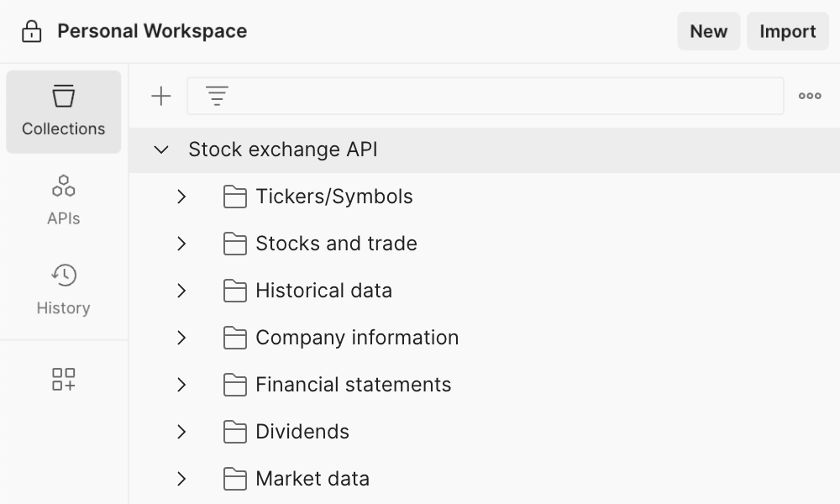Expand the Stocks and trade folder chevron

pyautogui.click(x=181, y=244)
